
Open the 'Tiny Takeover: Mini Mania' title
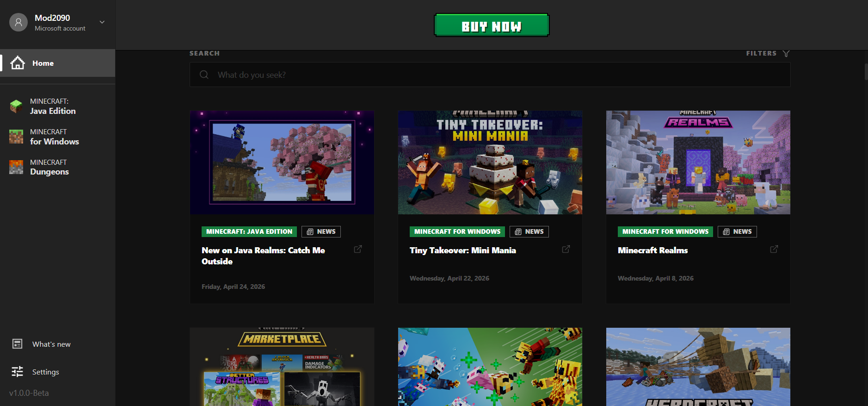(x=463, y=250)
